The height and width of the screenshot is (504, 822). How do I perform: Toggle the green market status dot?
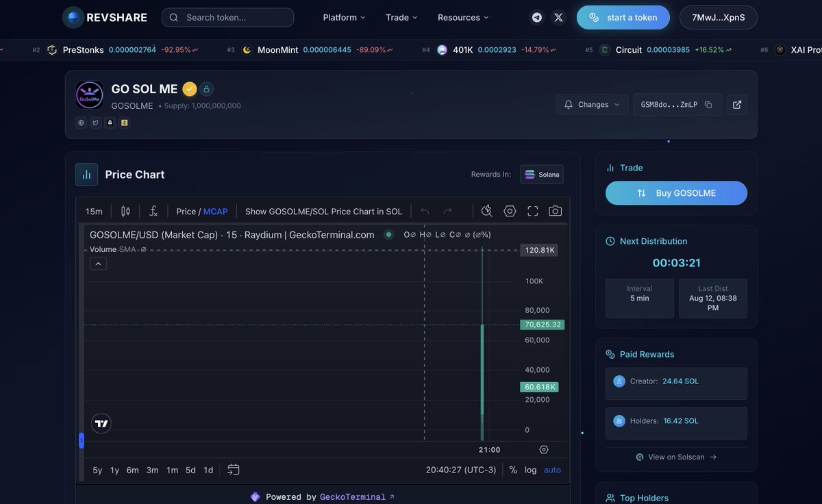click(x=388, y=234)
